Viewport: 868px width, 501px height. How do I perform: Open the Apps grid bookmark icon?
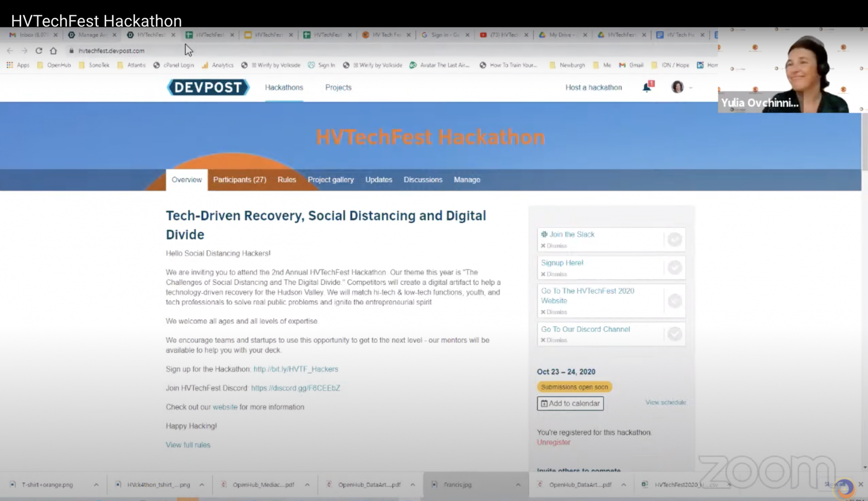[10, 65]
